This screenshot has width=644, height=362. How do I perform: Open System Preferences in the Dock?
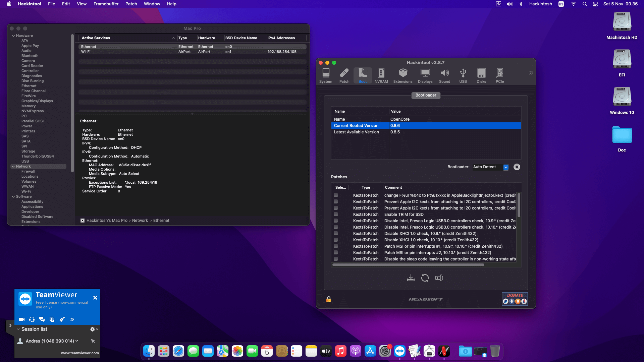coord(385,351)
